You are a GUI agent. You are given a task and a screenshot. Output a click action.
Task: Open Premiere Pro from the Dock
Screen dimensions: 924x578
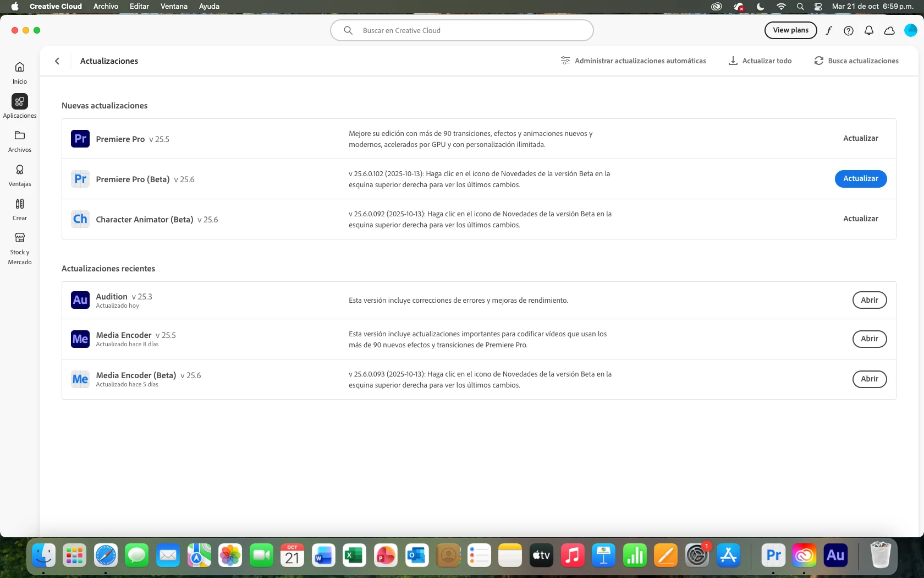773,555
